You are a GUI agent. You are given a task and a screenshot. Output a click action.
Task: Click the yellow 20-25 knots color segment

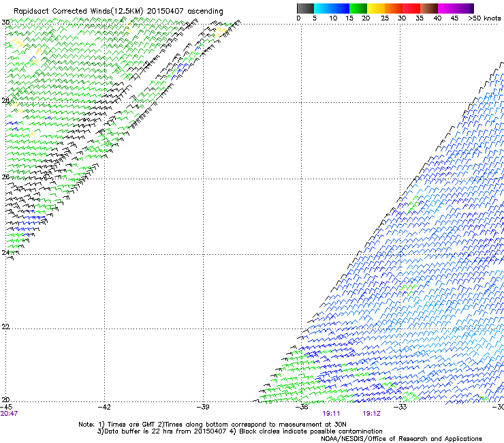(376, 9)
